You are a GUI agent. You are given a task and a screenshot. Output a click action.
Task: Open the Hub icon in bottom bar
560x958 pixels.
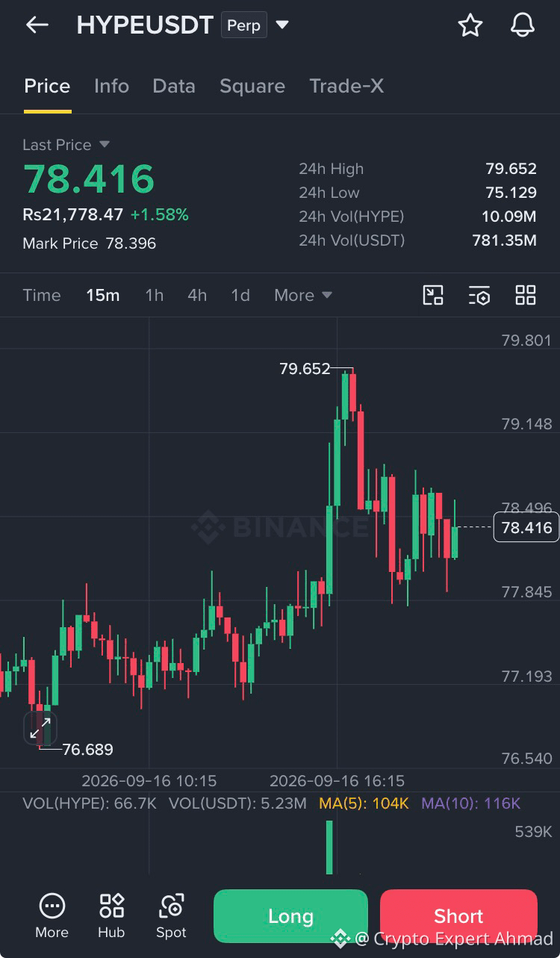click(111, 916)
